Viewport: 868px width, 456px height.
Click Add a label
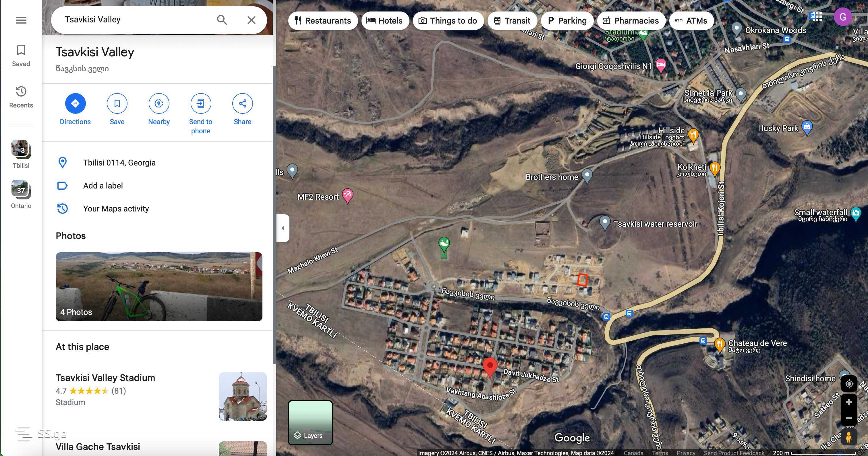103,186
